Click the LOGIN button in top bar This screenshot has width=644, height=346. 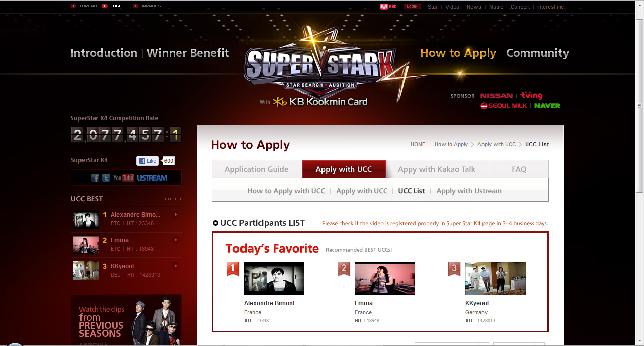(412, 7)
